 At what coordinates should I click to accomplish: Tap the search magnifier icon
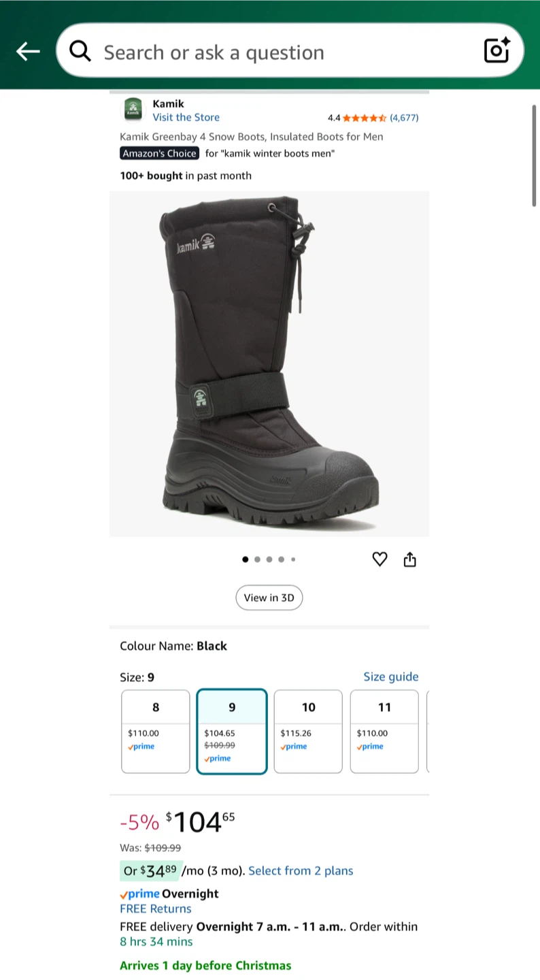click(80, 51)
